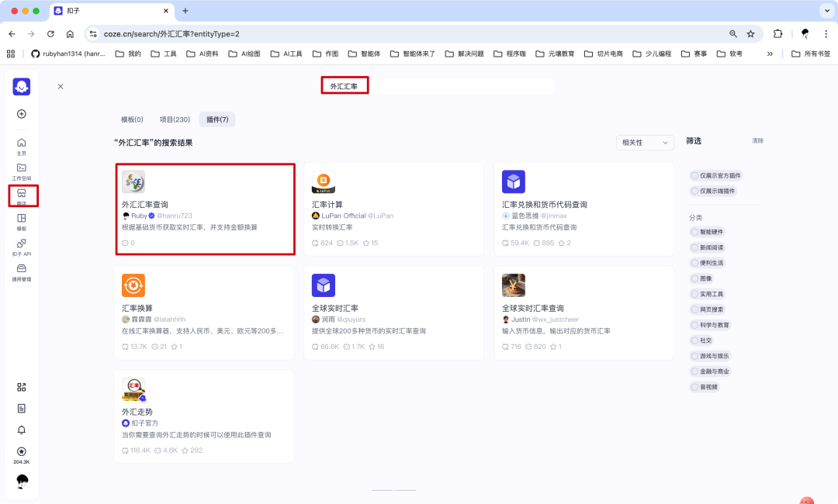Open the 智能体 bookmark folder
The height and width of the screenshot is (504, 838).
364,54
